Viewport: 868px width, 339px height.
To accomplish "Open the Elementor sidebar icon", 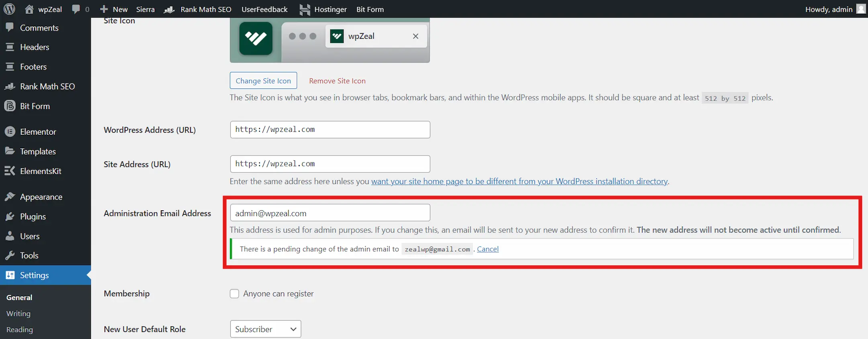I will (x=10, y=131).
